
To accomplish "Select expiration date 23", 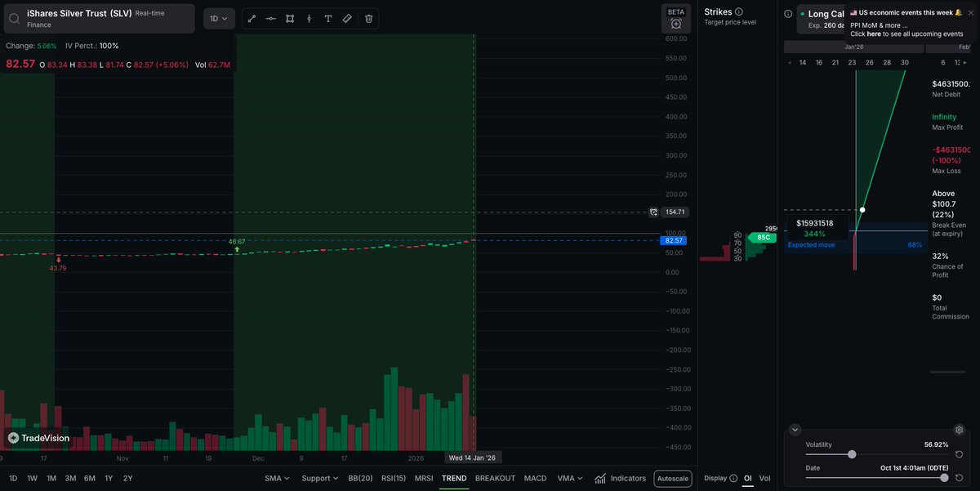I will click(x=852, y=63).
